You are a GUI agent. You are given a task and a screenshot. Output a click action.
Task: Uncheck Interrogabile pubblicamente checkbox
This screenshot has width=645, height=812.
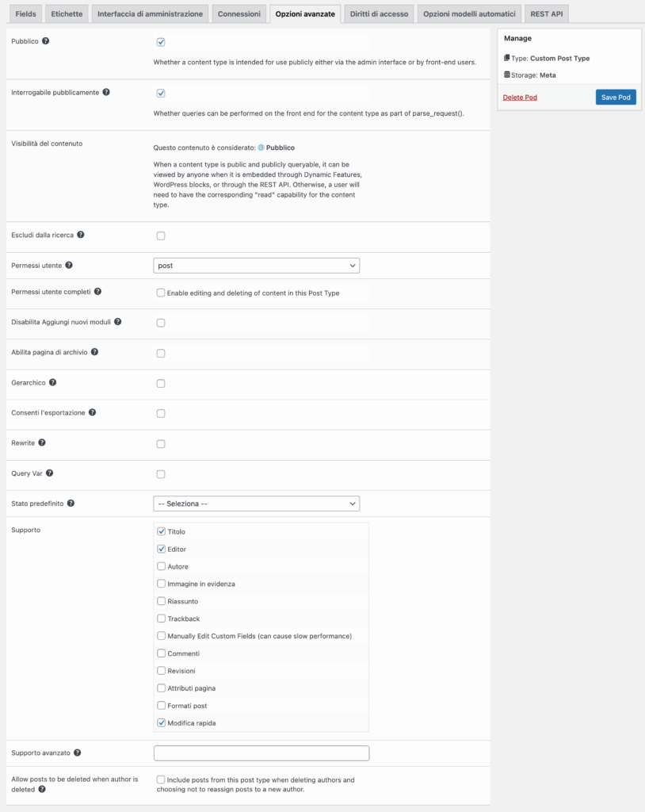161,94
